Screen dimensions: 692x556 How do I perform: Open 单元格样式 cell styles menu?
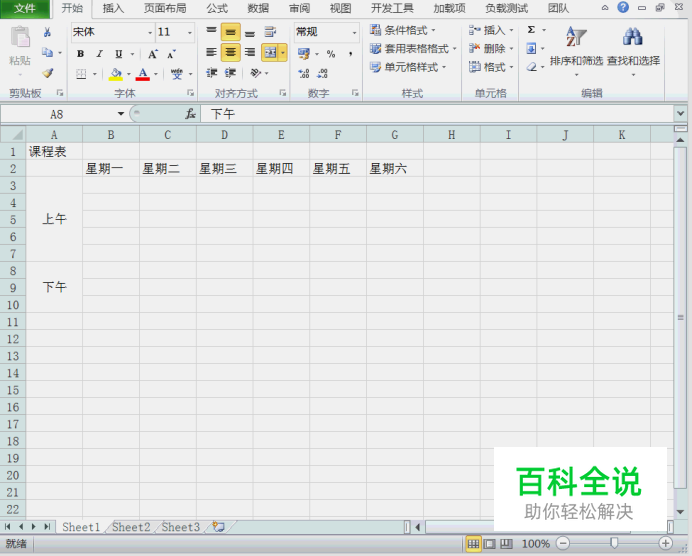(x=408, y=67)
